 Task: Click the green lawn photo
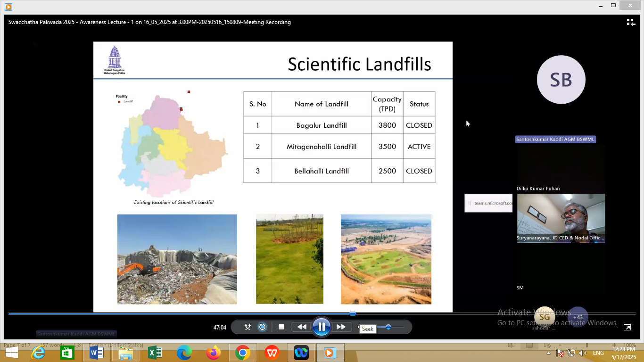pyautogui.click(x=289, y=259)
